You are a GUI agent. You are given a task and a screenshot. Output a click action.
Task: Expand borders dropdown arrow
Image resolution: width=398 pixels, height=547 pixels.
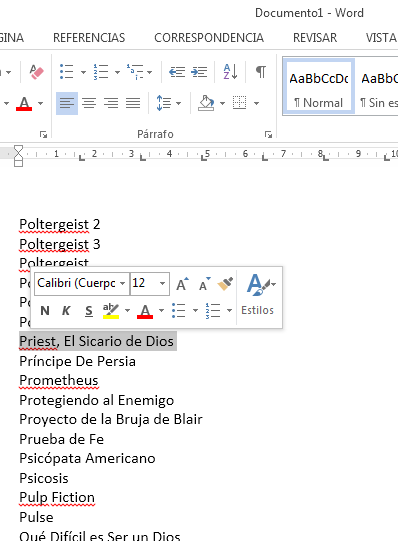[256, 103]
